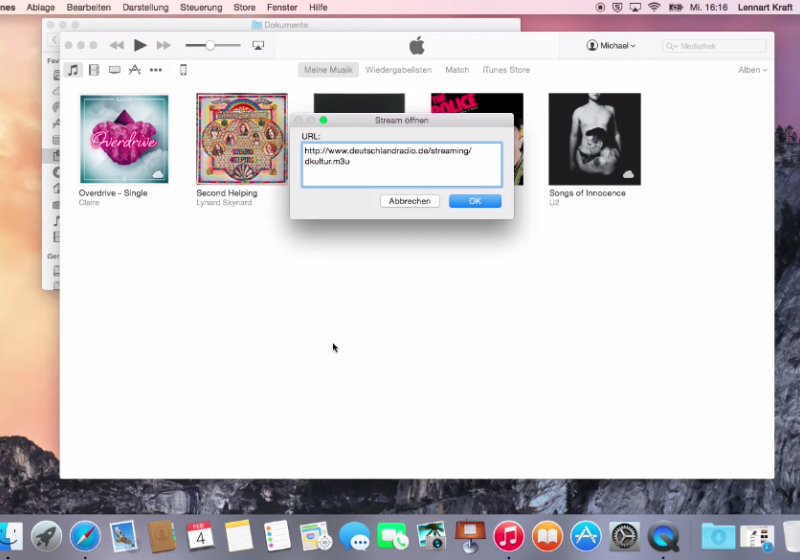This screenshot has width=800, height=560.
Task: Open the AirPlay output icon
Action: pyautogui.click(x=258, y=45)
